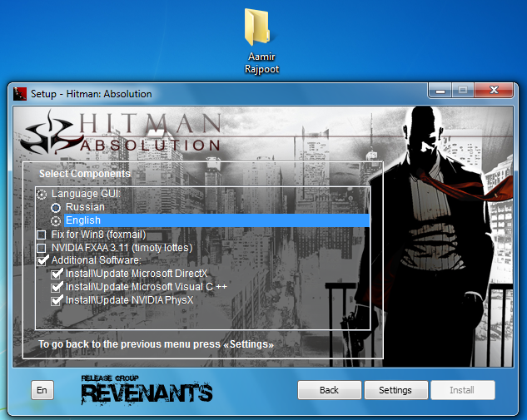Click the Russian option label
The width and height of the screenshot is (527, 420).
85,207
